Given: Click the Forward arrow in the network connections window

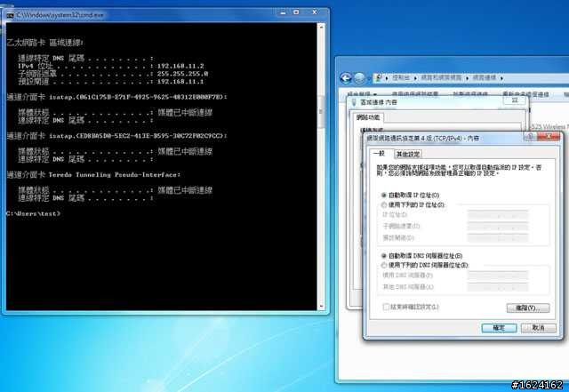Looking at the screenshot, I should [x=359, y=78].
